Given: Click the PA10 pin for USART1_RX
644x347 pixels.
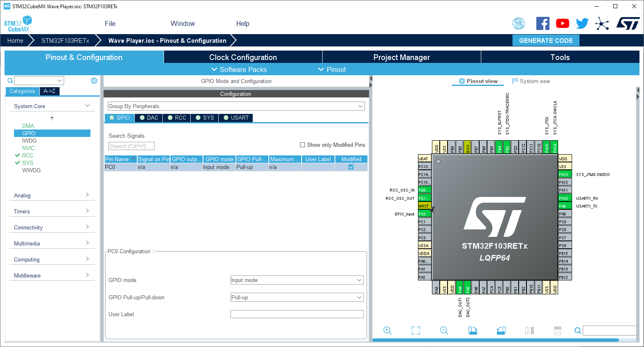Looking at the screenshot, I should point(565,198).
